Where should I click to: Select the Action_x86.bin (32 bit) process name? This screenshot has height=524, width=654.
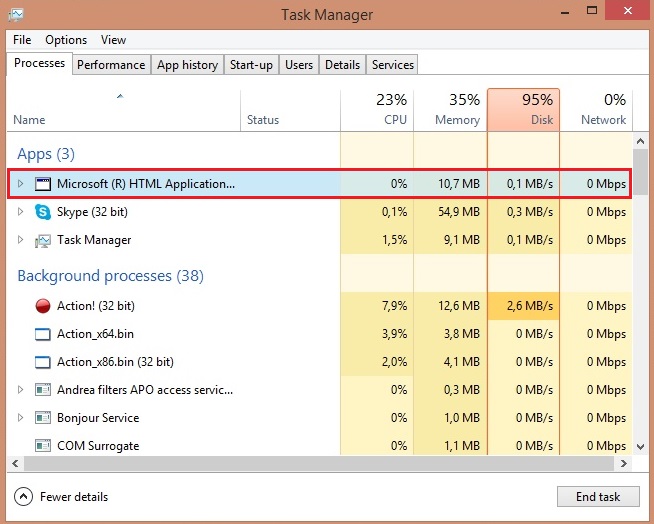point(115,362)
